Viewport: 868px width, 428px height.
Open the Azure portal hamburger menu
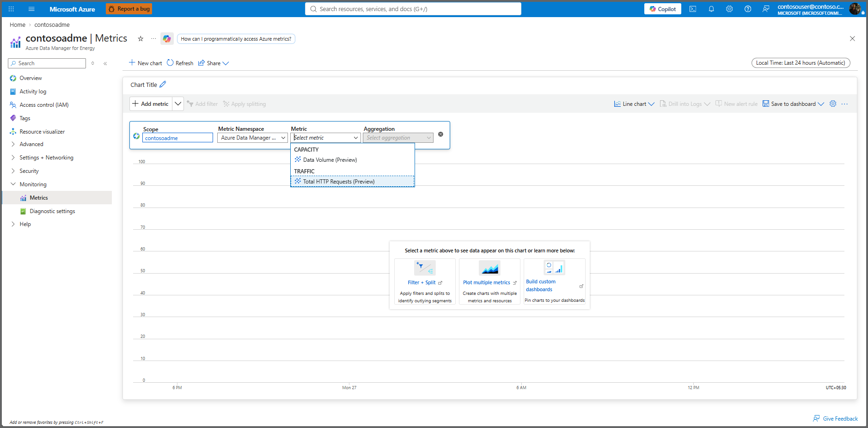31,9
